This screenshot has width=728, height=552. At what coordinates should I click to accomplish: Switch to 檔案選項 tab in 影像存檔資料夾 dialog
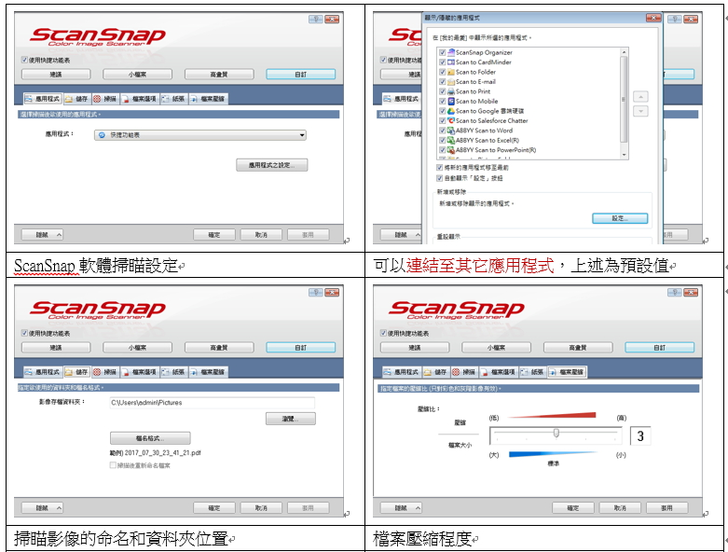(x=140, y=372)
